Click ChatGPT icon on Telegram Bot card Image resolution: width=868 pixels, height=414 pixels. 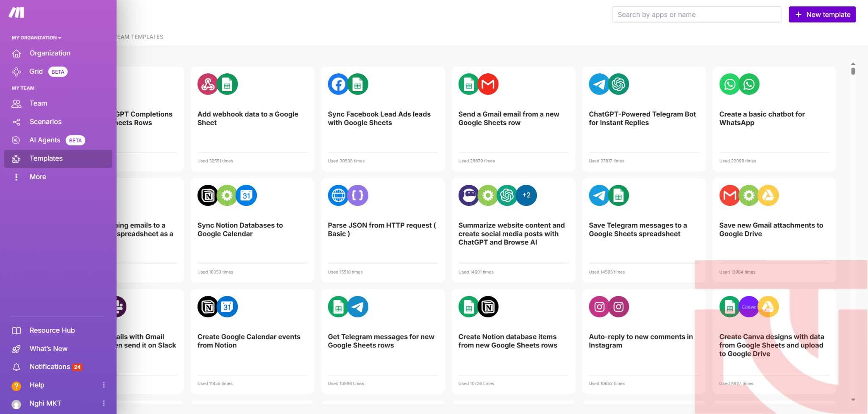click(618, 84)
